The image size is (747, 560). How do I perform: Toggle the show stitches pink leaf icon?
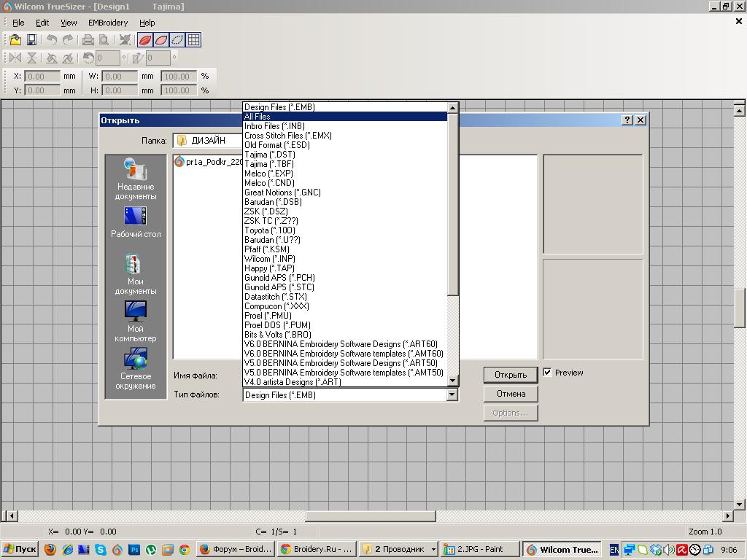tap(161, 40)
